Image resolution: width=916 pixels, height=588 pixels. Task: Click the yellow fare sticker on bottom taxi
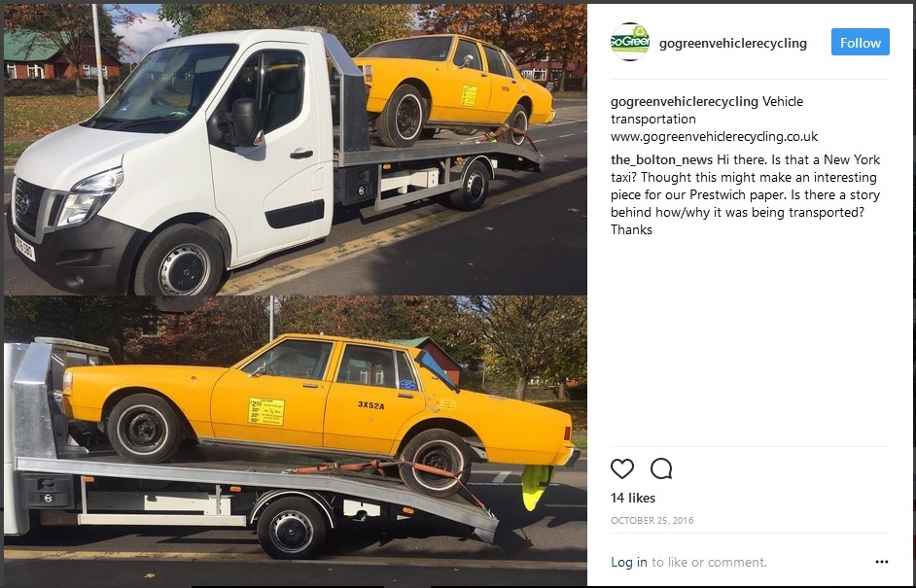point(265,411)
